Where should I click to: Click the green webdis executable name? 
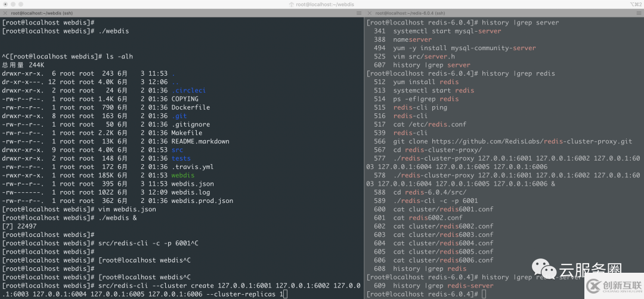pos(183,175)
